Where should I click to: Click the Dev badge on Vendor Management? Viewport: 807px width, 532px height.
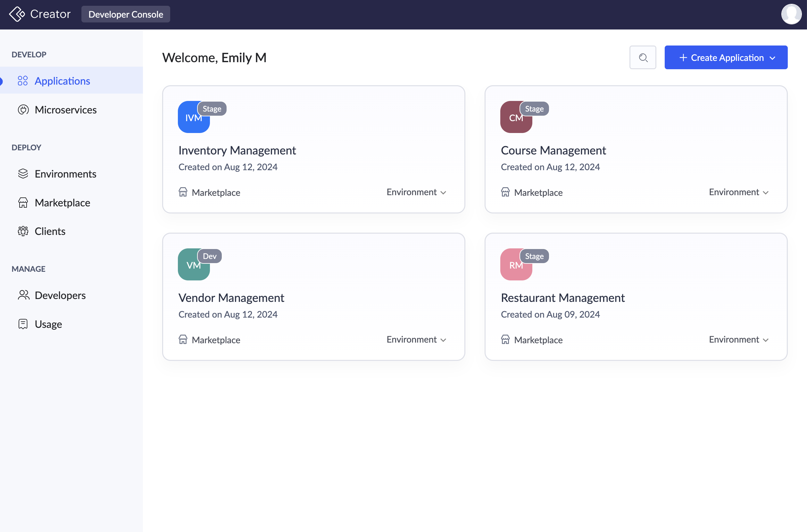pos(210,256)
